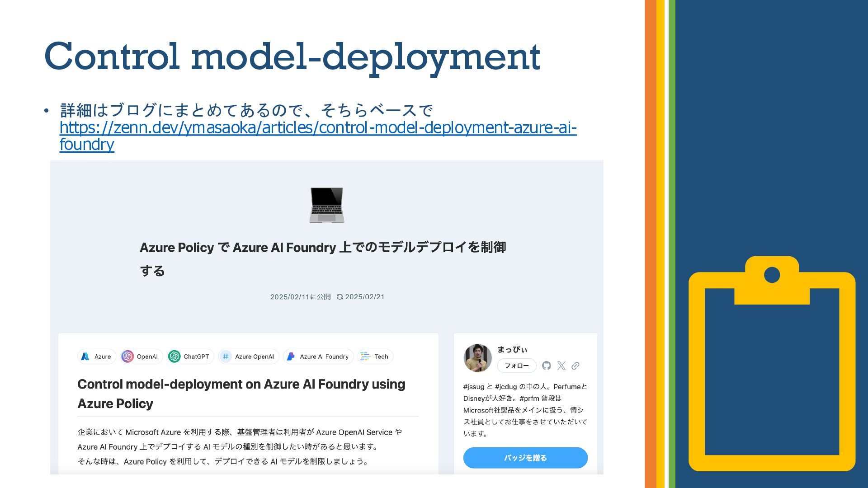Click the updated date 2025/02/21 refresh icon
The image size is (868, 488).
[340, 297]
